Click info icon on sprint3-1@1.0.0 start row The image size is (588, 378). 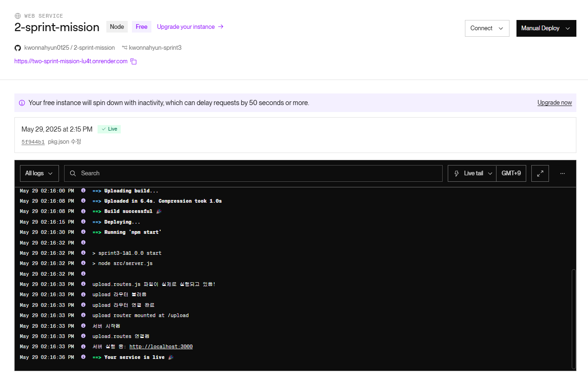tap(83, 253)
